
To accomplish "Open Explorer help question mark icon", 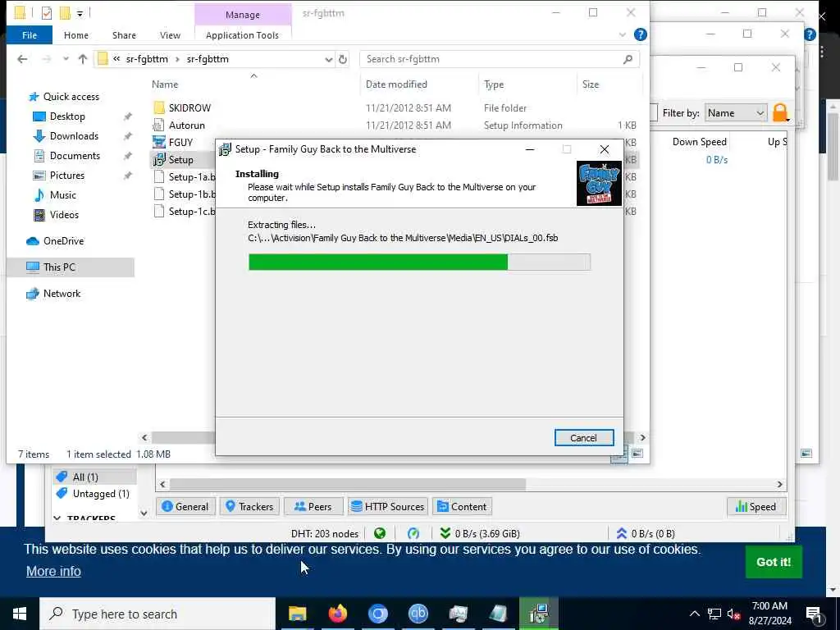I will pos(640,34).
